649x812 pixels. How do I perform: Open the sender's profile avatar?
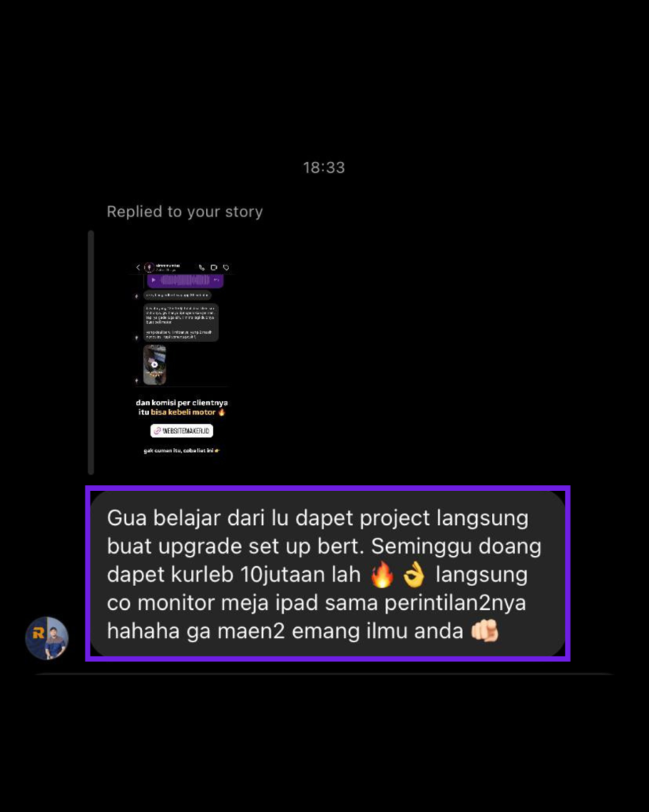pyautogui.click(x=47, y=638)
